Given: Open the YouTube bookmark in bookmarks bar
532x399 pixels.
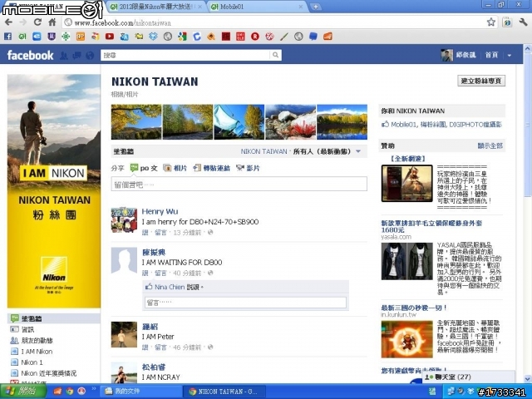Looking at the screenshot, I should click(x=110, y=37).
